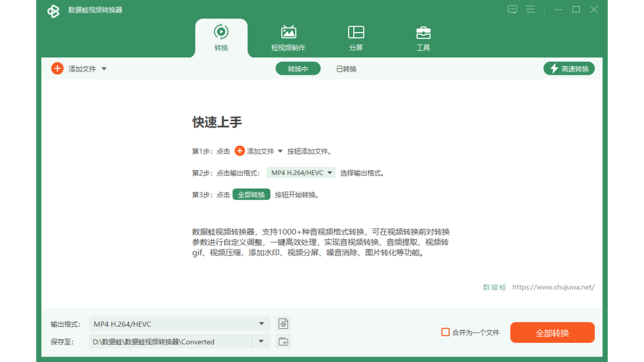Enable 高速转换 high-speed conversion
Image resolution: width=644 pixels, height=362 pixels.
click(x=569, y=68)
